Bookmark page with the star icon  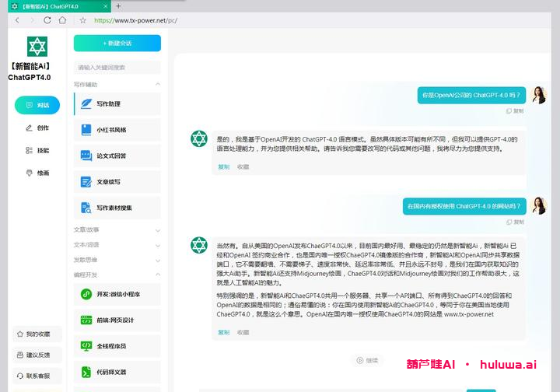tap(83, 20)
